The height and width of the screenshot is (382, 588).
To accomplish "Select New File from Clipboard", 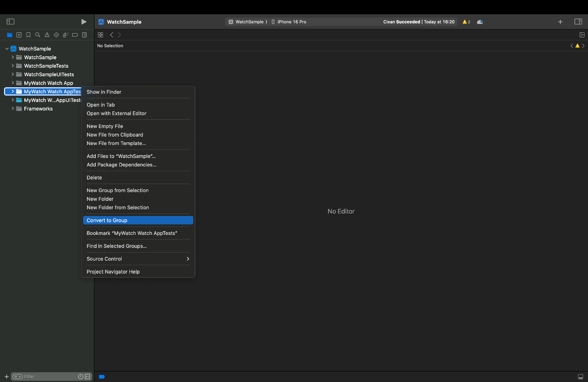I will click(x=138, y=135).
